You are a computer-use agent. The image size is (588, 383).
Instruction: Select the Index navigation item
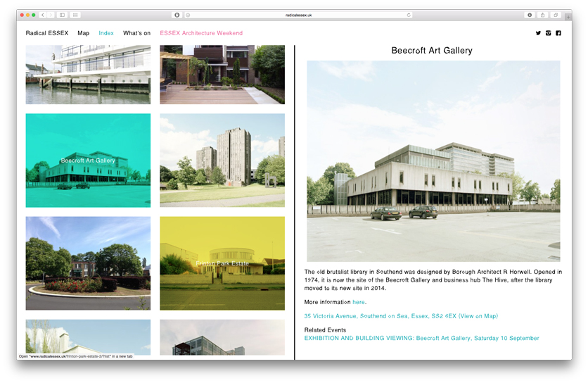[x=106, y=33]
